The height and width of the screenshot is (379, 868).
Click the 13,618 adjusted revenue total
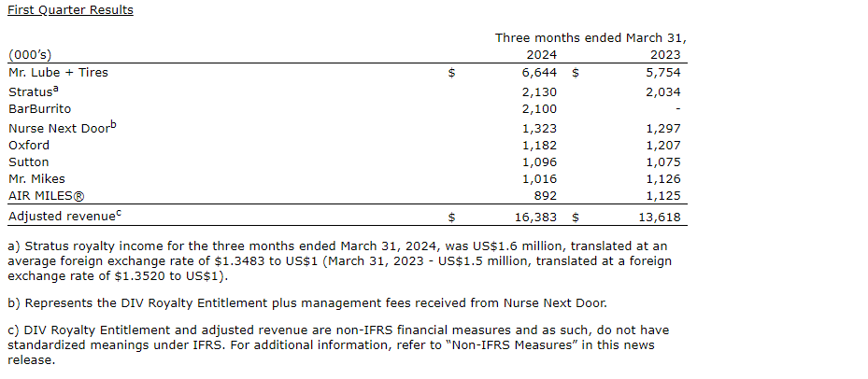[x=660, y=217]
